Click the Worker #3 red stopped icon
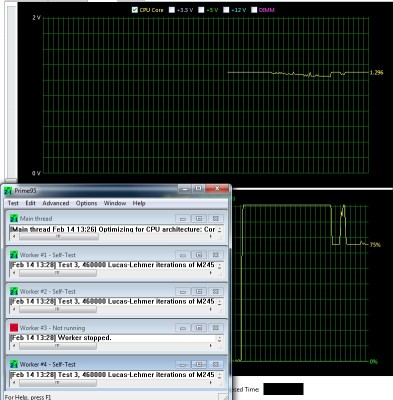The image size is (393, 400). (x=14, y=328)
